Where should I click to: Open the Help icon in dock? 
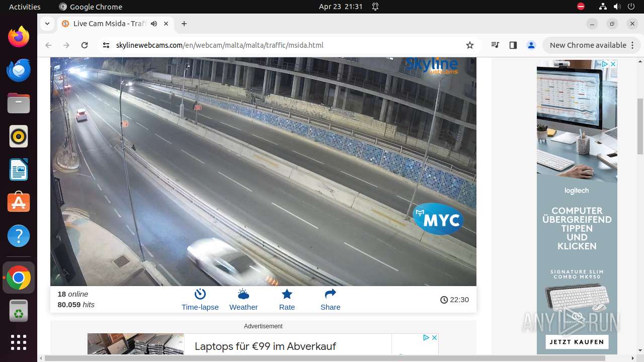pyautogui.click(x=19, y=236)
